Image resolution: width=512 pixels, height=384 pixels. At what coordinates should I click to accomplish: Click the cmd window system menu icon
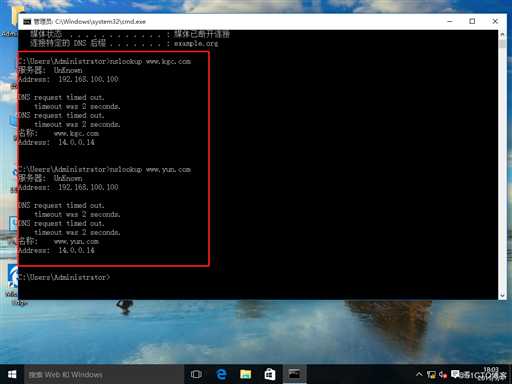(27, 22)
